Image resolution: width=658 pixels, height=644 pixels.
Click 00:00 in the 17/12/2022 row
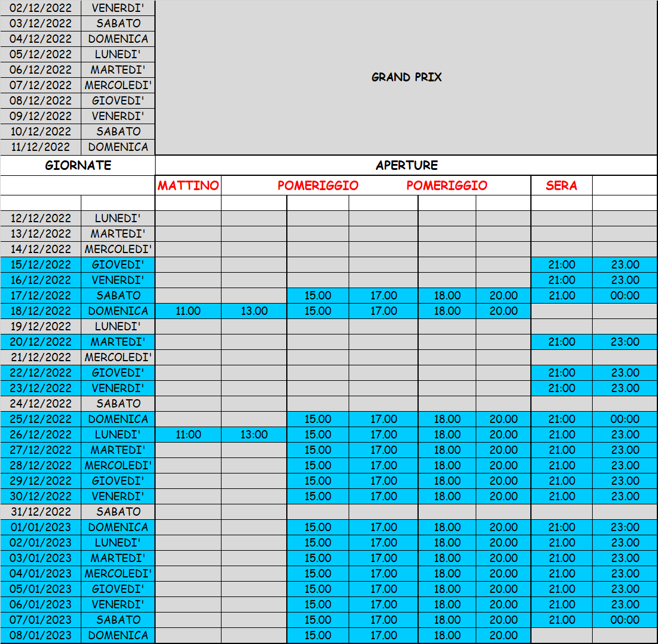(x=625, y=295)
